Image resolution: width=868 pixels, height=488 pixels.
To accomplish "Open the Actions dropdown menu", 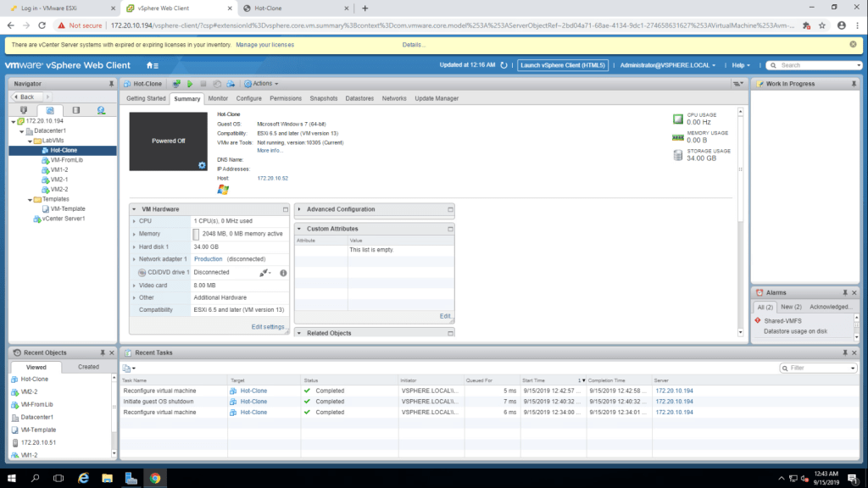I will 259,84.
